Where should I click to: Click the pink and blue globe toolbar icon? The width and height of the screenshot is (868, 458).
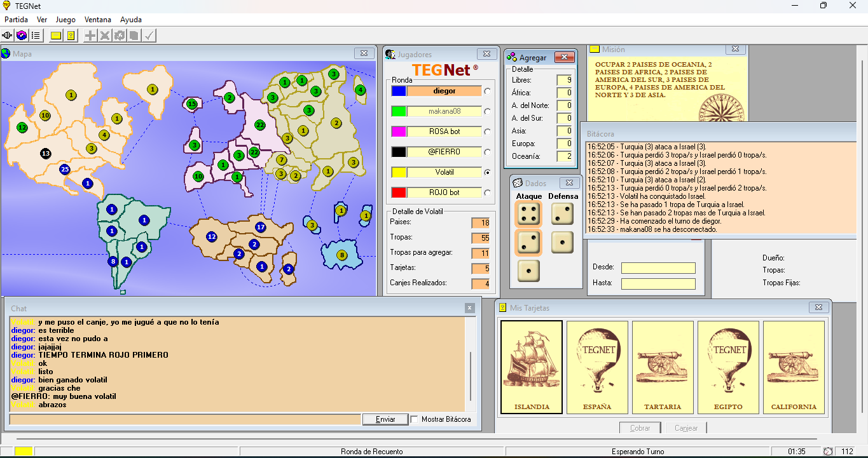coord(22,36)
